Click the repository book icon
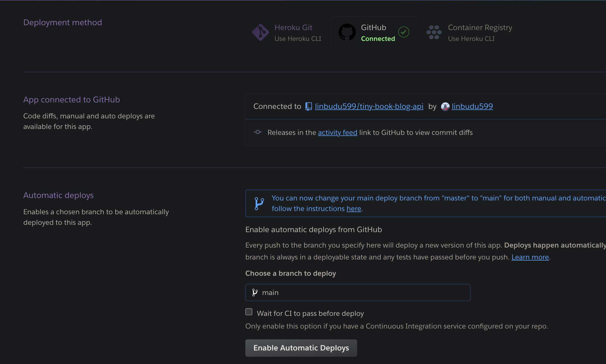The image size is (606, 364). click(309, 106)
